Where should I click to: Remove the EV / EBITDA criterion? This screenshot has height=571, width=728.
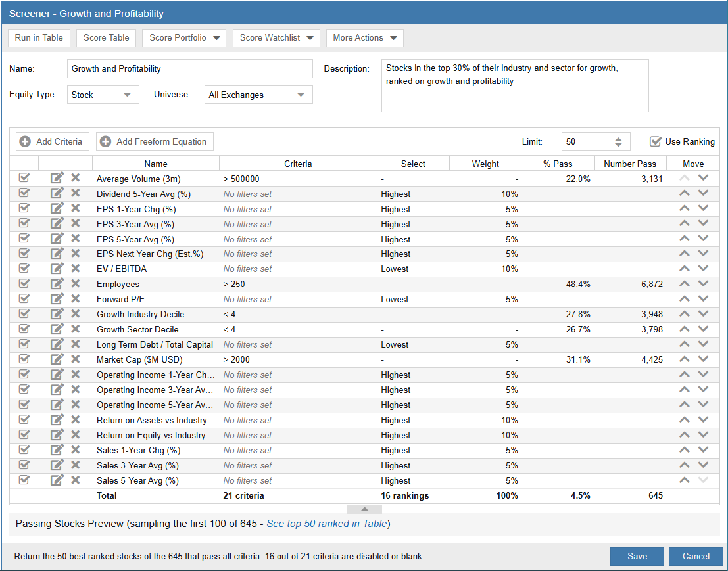pyautogui.click(x=76, y=269)
